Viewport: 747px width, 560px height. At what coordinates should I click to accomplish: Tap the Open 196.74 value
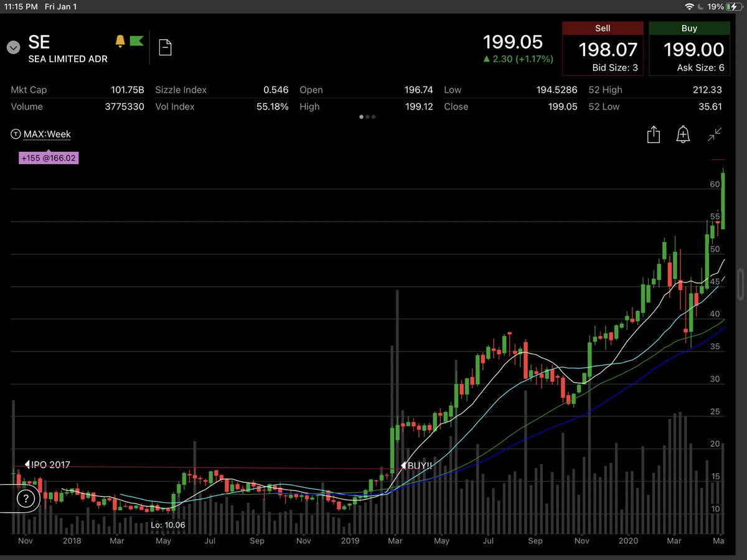(419, 90)
